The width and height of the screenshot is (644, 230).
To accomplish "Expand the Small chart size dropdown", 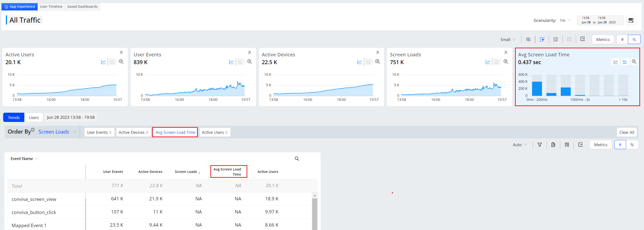I will [x=508, y=40].
